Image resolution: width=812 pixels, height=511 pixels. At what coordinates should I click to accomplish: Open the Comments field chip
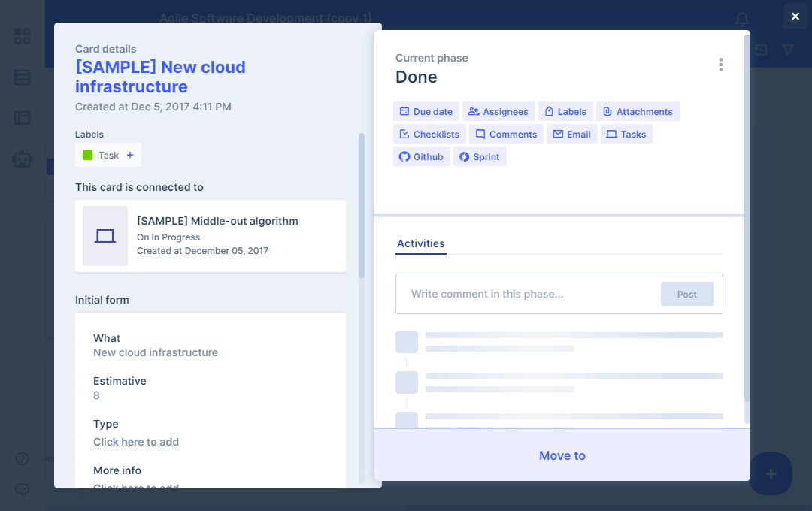(505, 135)
